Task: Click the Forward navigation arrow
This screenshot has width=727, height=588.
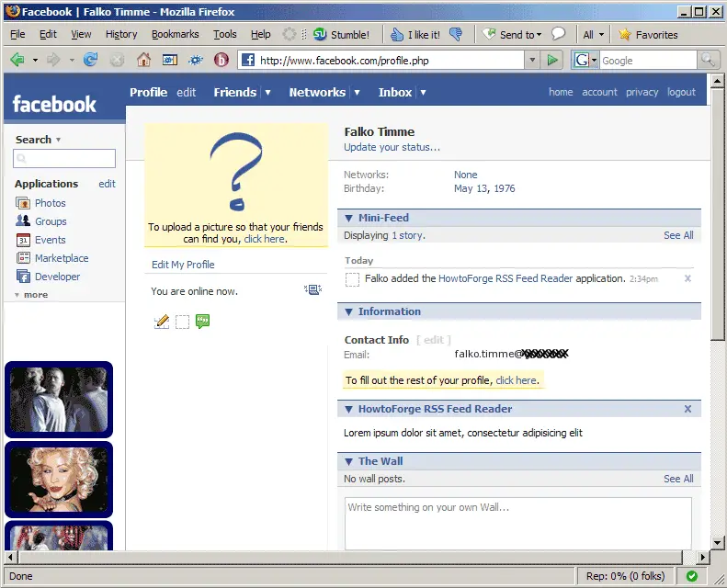Action: (53, 60)
